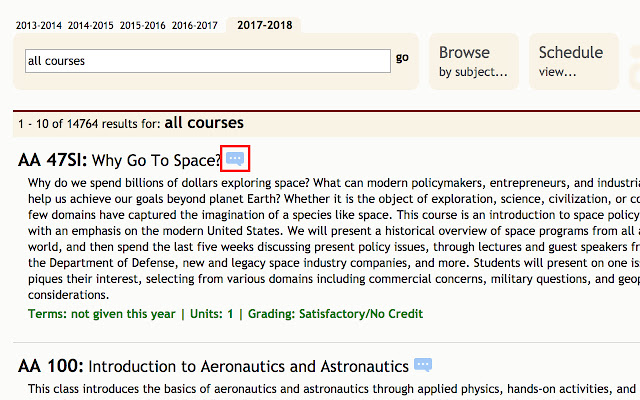This screenshot has height=400, width=640.
Task: Click 'Grading: Satisfactory/No Credit' text
Action: coord(335,314)
